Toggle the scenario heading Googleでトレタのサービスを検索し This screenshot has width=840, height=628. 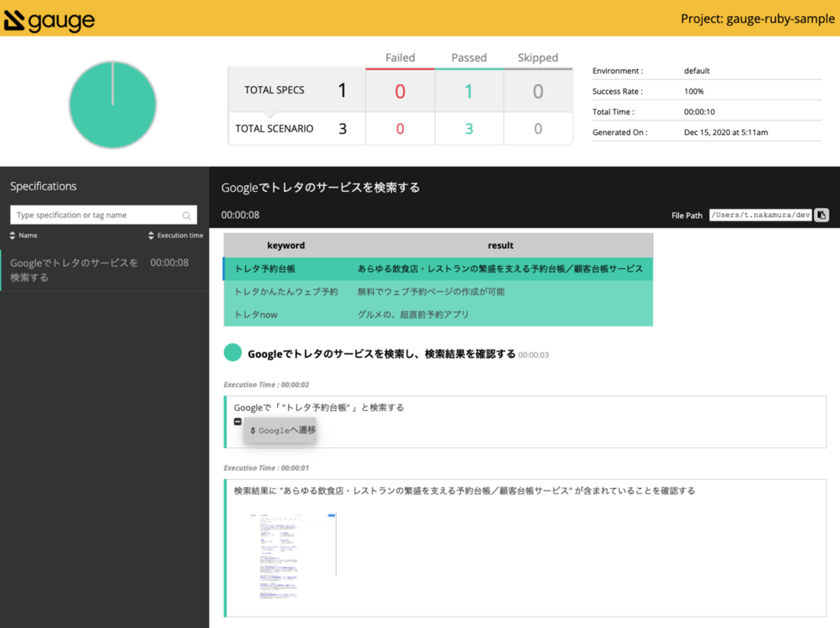pyautogui.click(x=381, y=354)
